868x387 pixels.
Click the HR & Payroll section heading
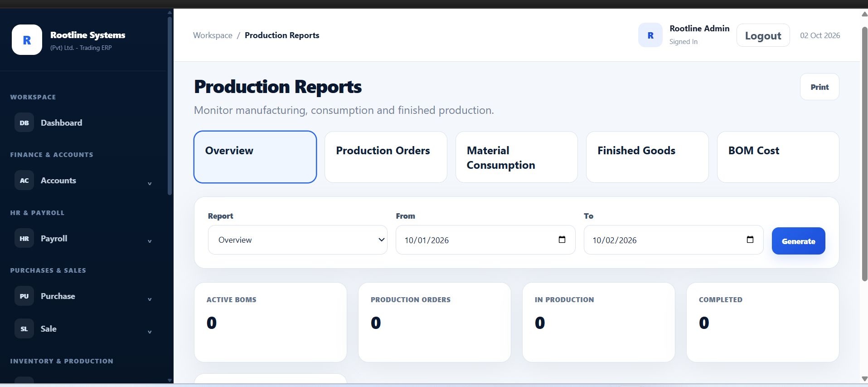click(37, 213)
